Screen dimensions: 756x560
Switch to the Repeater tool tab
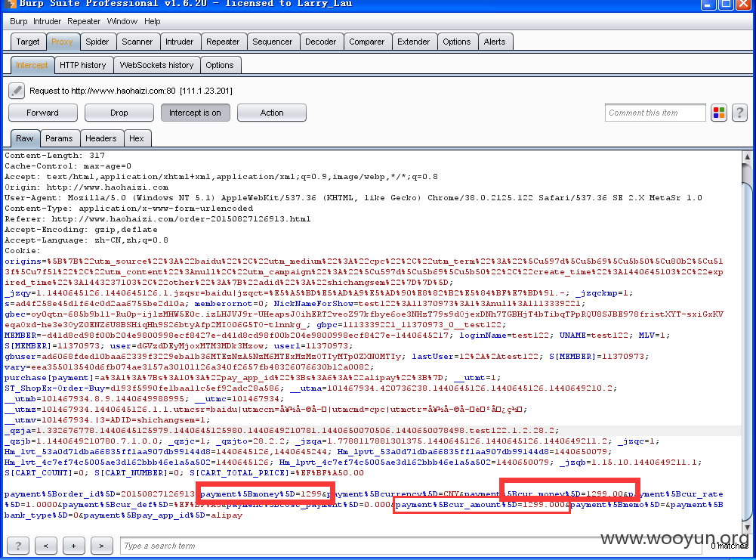[x=223, y=42]
